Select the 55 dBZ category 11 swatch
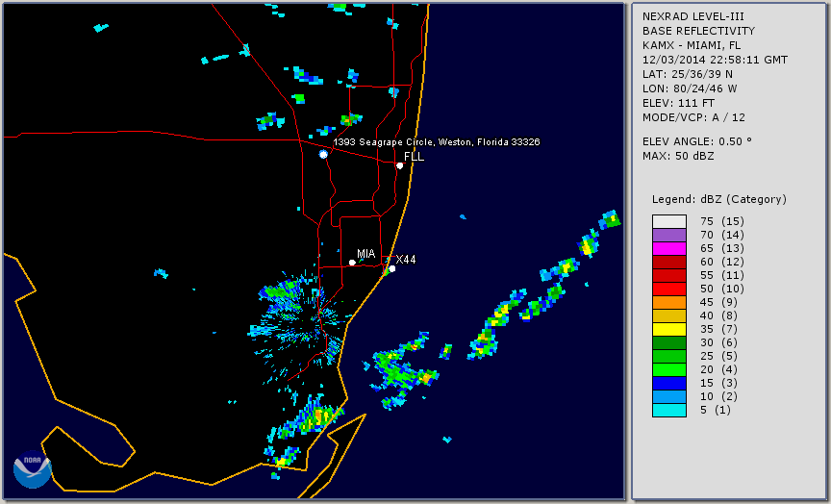 point(668,276)
